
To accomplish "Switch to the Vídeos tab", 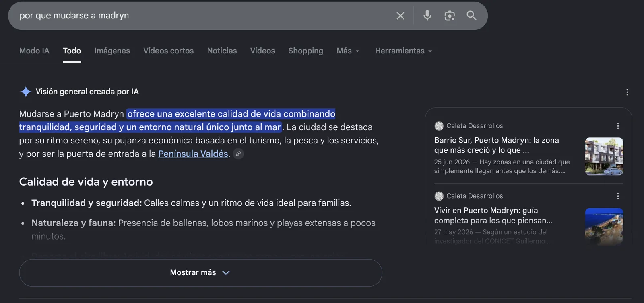I will point(262,51).
